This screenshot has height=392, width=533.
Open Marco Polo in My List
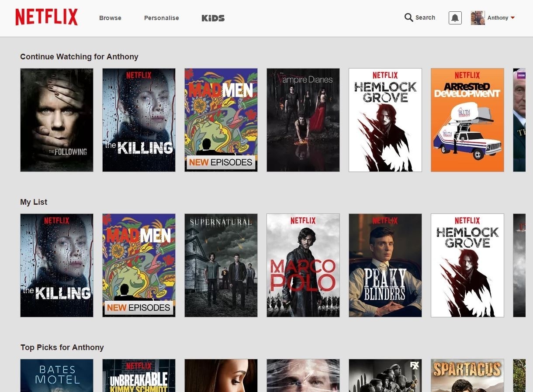click(x=303, y=265)
